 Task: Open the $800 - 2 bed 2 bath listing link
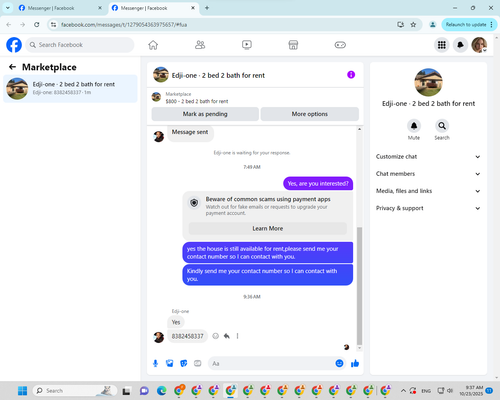(x=197, y=101)
